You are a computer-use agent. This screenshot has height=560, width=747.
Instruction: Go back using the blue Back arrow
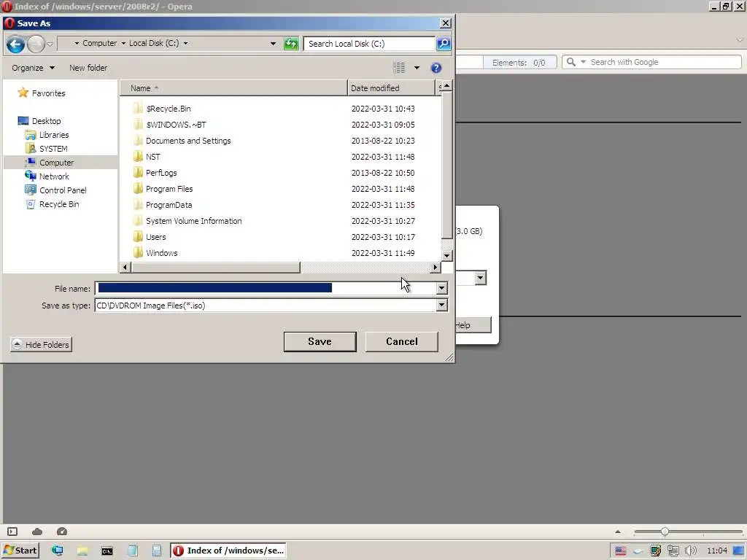(x=15, y=44)
